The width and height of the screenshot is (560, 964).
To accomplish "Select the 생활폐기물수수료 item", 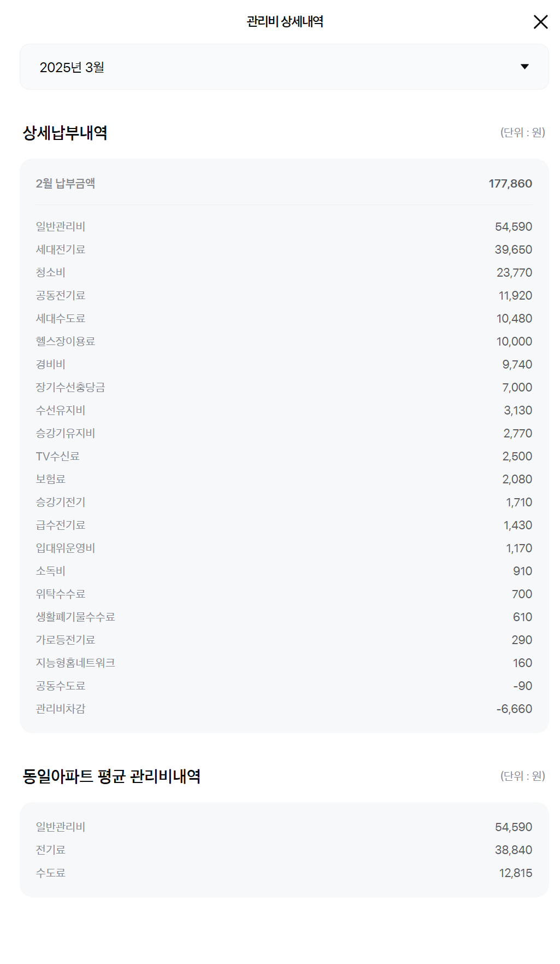I will (x=284, y=617).
